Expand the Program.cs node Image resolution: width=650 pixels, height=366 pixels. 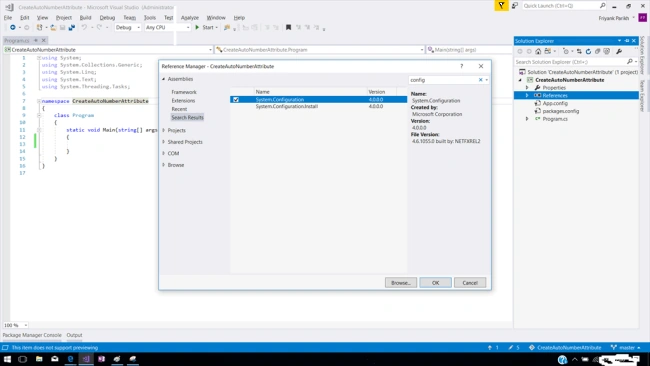(527, 119)
